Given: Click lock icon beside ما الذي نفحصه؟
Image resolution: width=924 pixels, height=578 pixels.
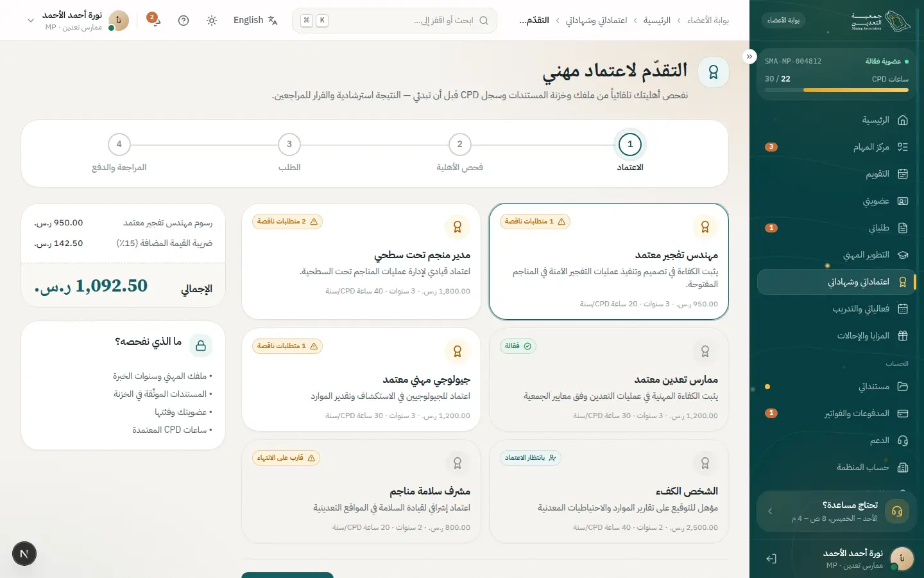Looking at the screenshot, I should click(x=201, y=346).
